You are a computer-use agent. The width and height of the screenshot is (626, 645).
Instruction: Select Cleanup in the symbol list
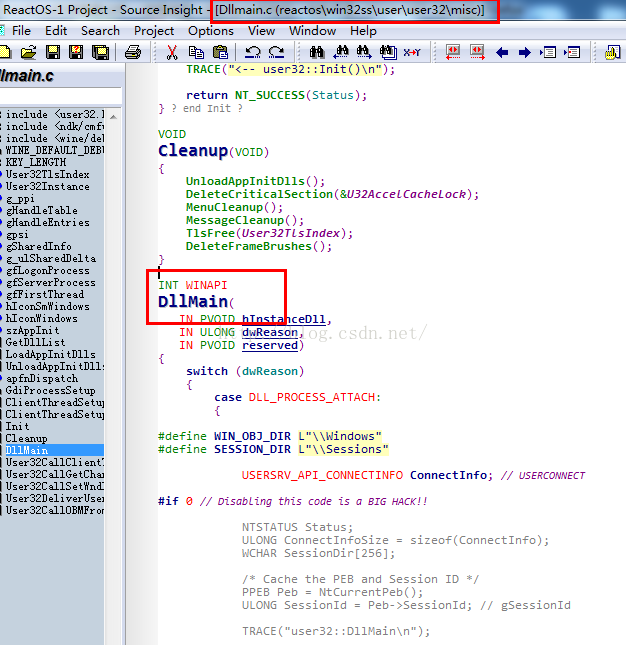[26, 439]
